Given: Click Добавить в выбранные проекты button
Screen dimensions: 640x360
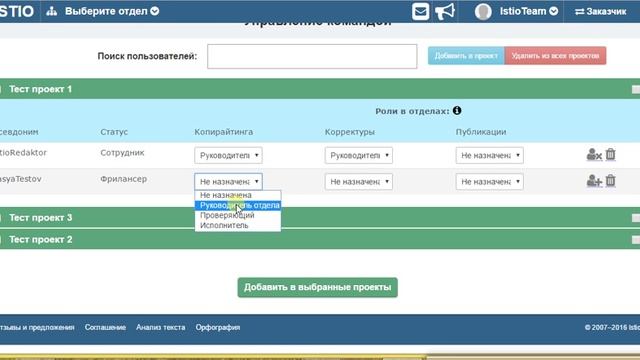Looking at the screenshot, I should [x=318, y=287].
